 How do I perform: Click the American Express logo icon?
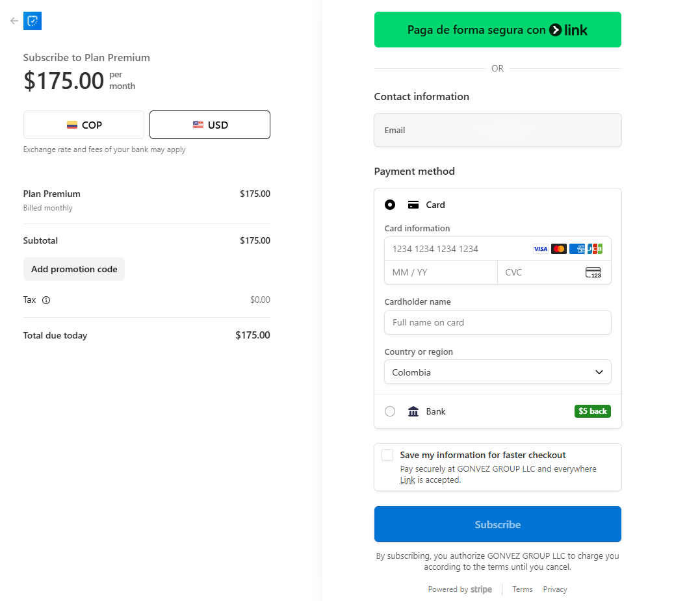coord(577,249)
